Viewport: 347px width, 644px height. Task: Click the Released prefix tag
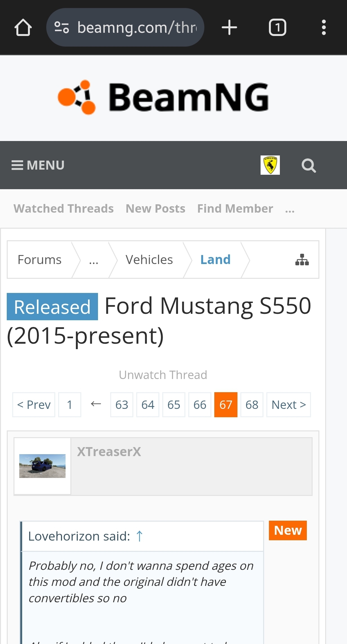pyautogui.click(x=52, y=307)
